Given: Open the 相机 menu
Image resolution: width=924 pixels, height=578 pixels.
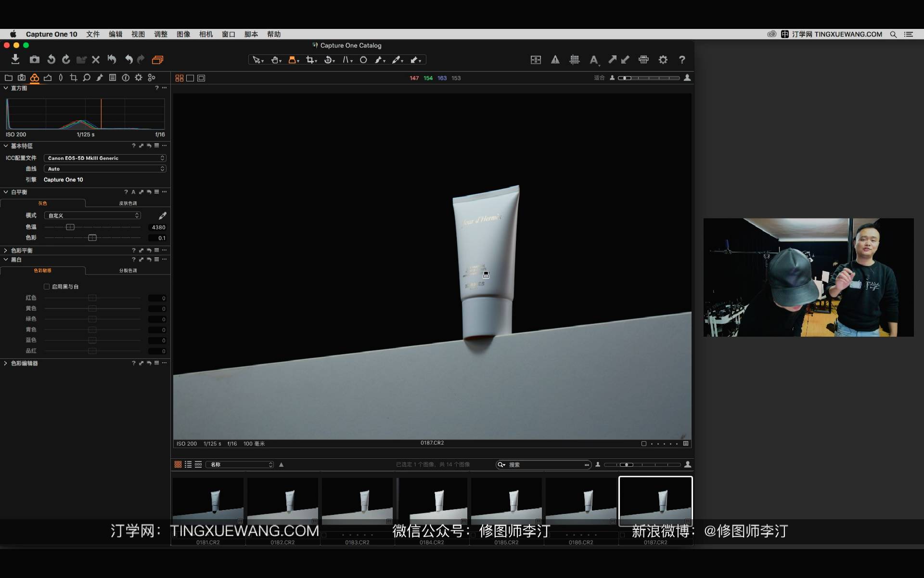Looking at the screenshot, I should (x=206, y=34).
